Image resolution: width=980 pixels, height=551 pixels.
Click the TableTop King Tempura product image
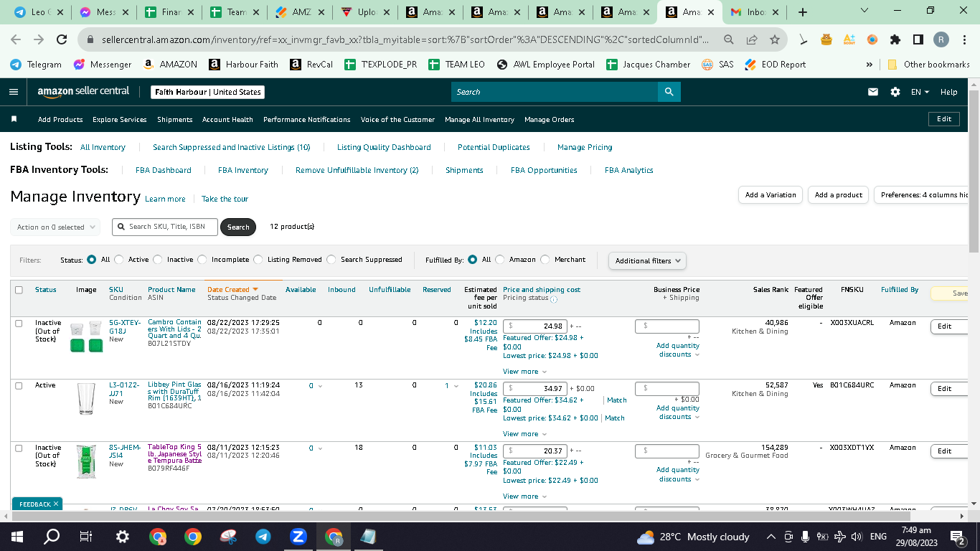click(x=86, y=461)
